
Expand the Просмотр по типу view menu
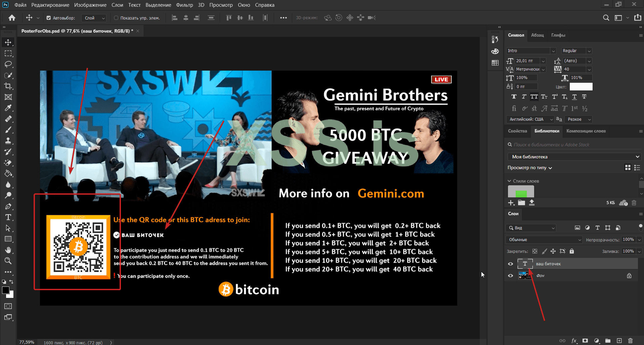[x=530, y=167]
